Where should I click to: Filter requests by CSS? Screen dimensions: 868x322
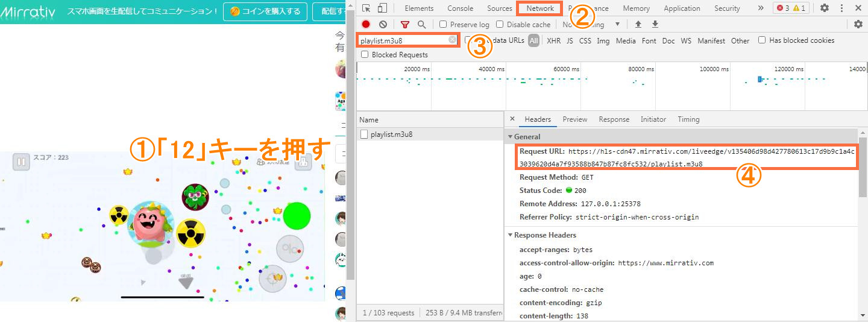(x=585, y=41)
